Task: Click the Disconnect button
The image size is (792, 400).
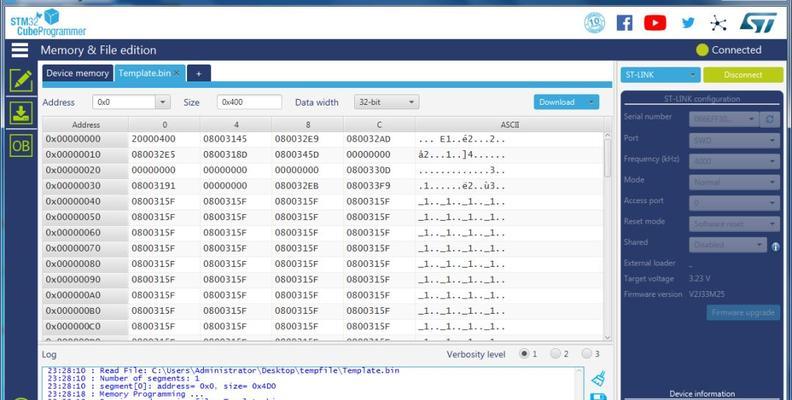Action: (x=743, y=75)
